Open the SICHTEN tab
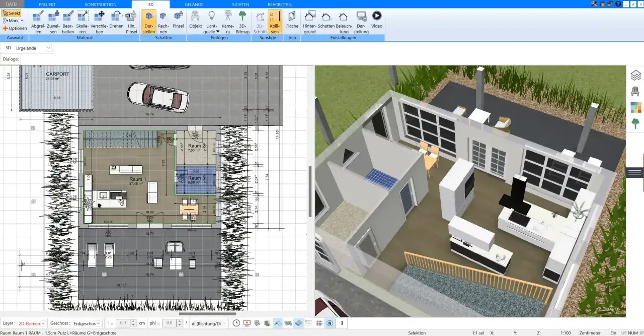Screen dimensions: 644x336 tap(240, 4)
